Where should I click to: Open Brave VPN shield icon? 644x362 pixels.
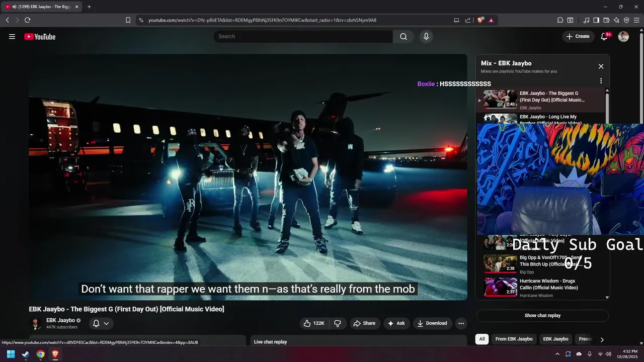(626, 20)
